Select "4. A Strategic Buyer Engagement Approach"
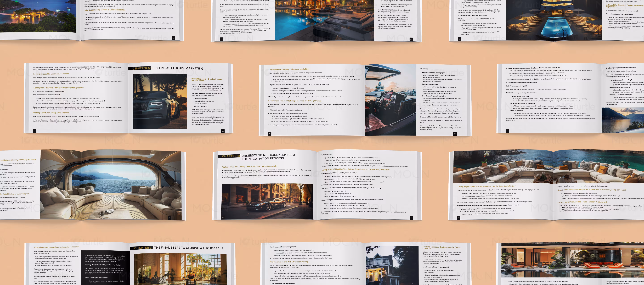This screenshot has height=285, width=644. pyautogui.click(x=621, y=68)
